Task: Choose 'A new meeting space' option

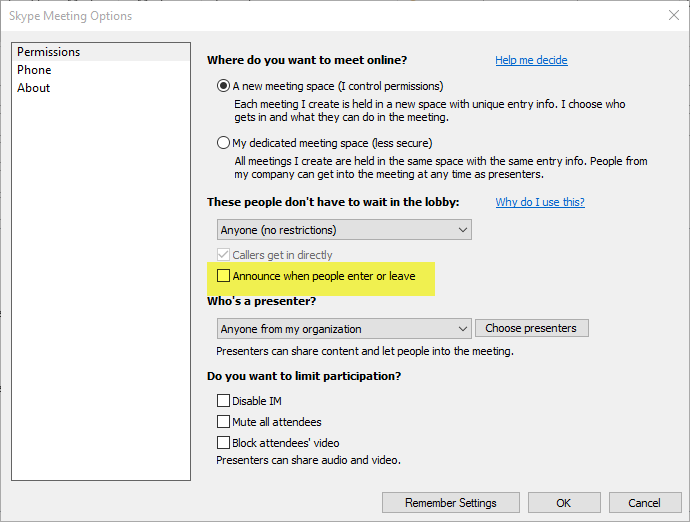Action: (x=224, y=86)
